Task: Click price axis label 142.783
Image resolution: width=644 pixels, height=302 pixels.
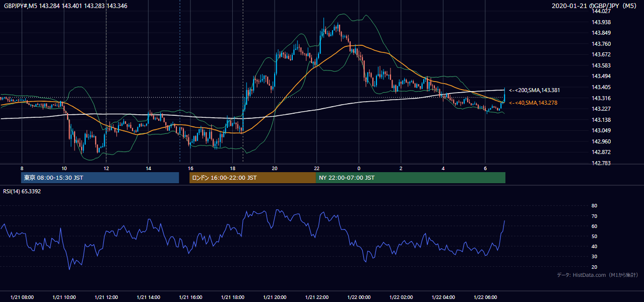Action: pyautogui.click(x=602, y=163)
